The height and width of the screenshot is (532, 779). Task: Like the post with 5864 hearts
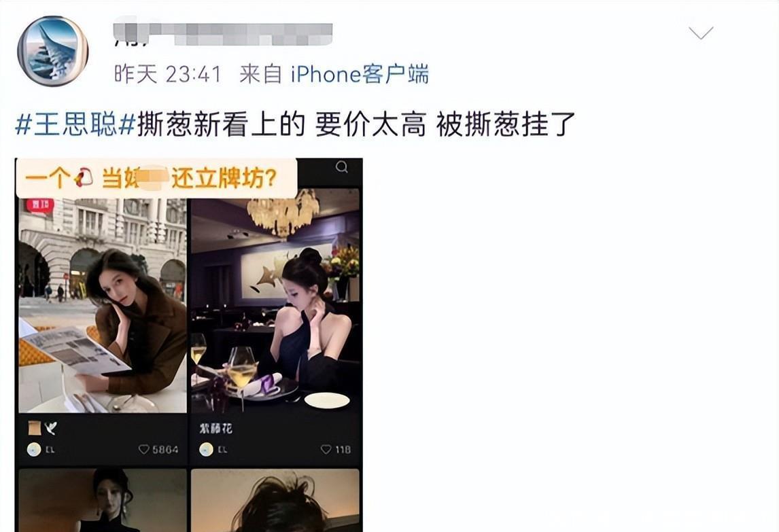coord(158,450)
